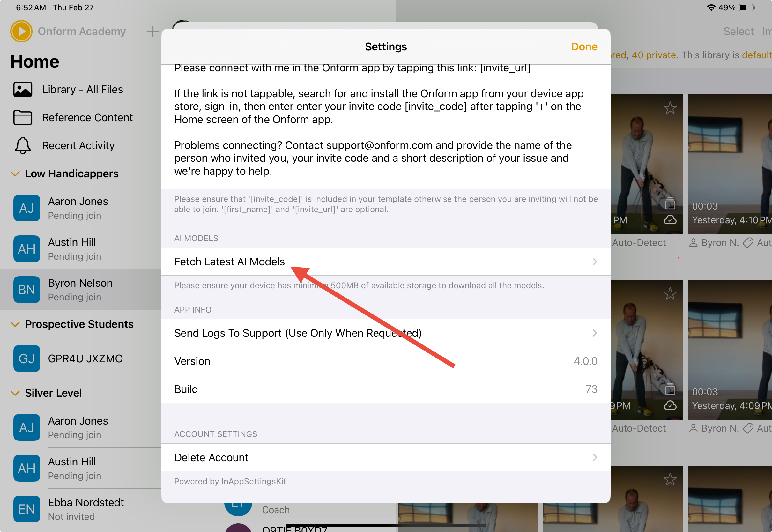This screenshot has height=532, width=772.
Task: Collapse the Low Handicappers group
Action: coord(15,174)
